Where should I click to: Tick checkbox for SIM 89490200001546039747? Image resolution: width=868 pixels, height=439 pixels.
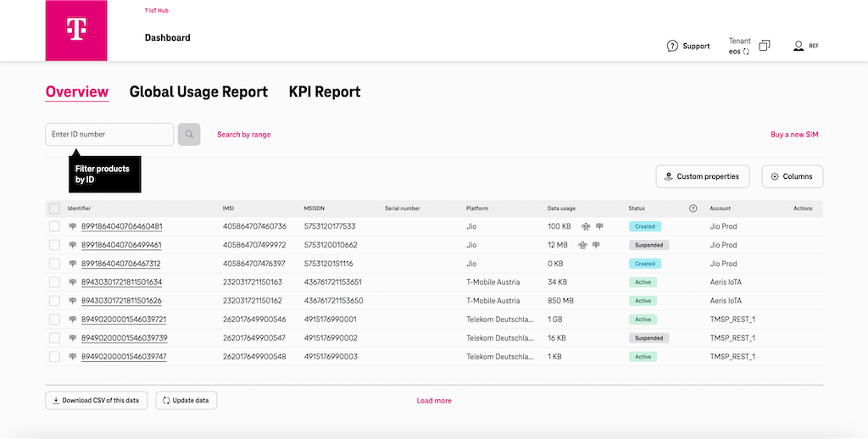pos(54,357)
